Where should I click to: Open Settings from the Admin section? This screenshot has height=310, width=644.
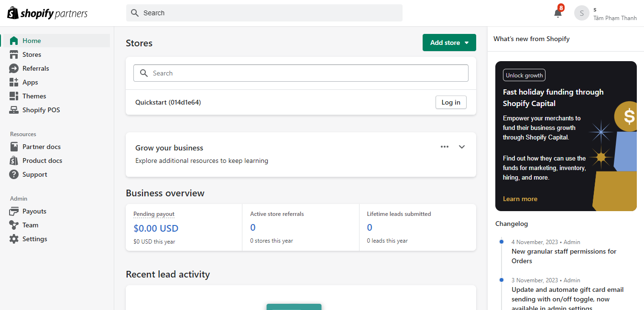15,238
